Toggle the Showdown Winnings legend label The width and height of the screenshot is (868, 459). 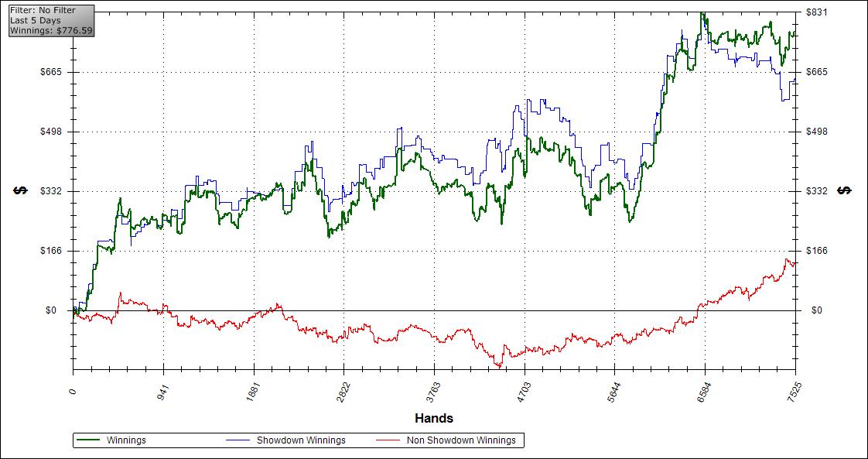301,440
